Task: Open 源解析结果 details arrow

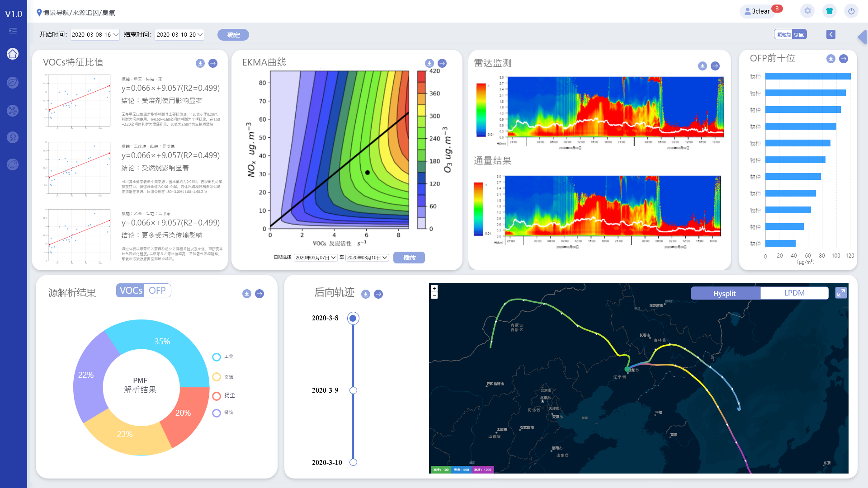Action: pos(259,294)
